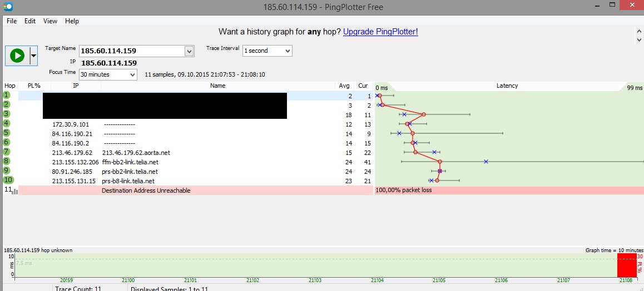This screenshot has width=644, height=291.
Task: Click hostname prs-bb2-link.telia.net
Action: pyautogui.click(x=130, y=171)
